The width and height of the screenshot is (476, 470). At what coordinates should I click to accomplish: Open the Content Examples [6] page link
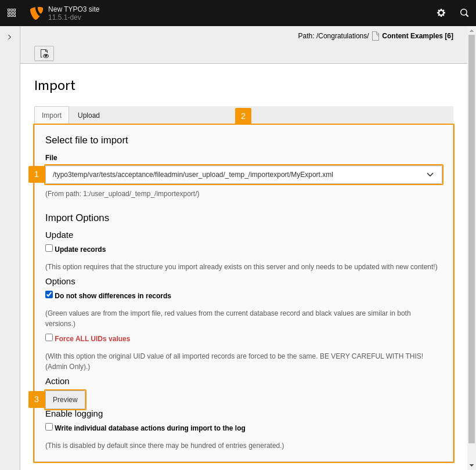click(417, 35)
